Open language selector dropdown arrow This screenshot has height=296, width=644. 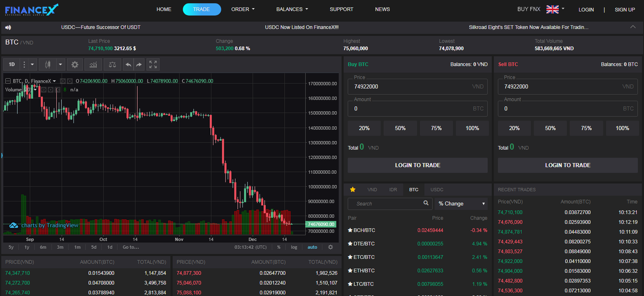point(563,9)
